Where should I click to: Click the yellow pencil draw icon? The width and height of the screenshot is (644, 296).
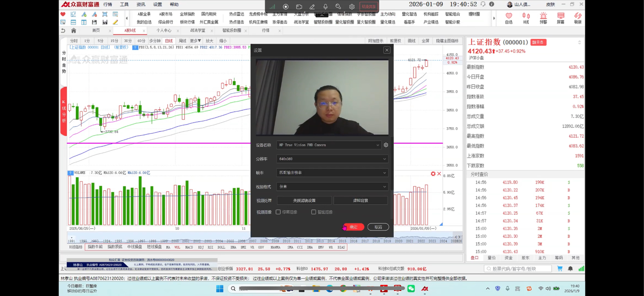coord(115,22)
